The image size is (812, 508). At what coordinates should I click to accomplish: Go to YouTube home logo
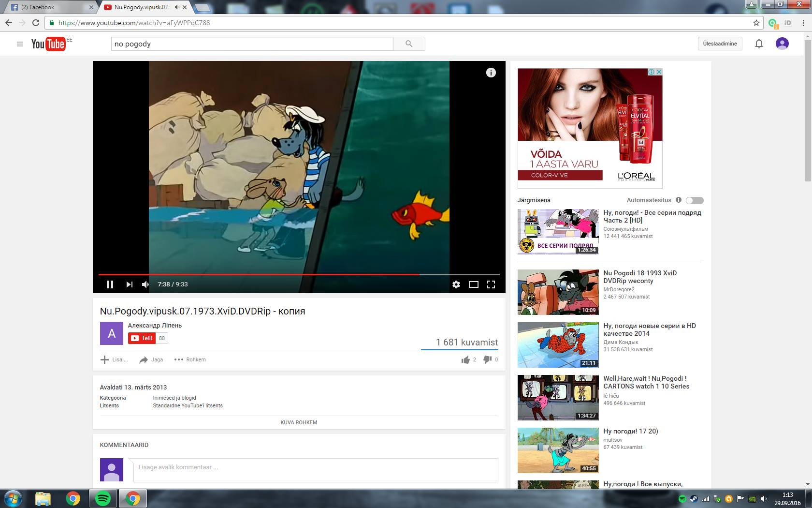pos(48,44)
